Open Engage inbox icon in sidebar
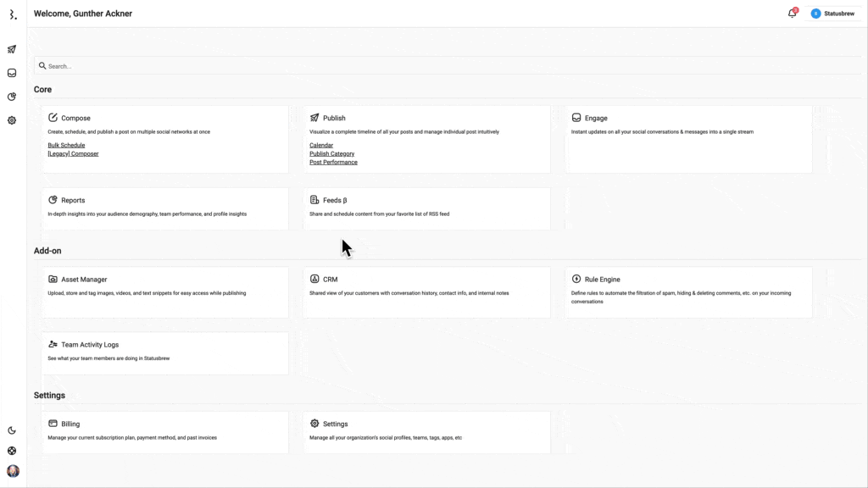 tap(12, 73)
